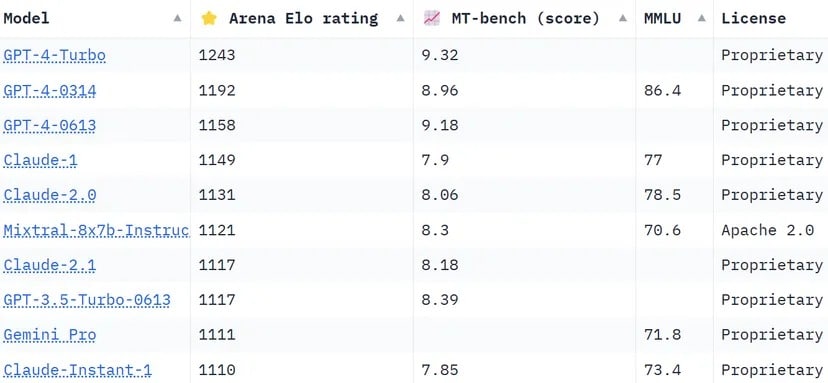Viewport: 828px width, 383px height.
Task: Sort by Arena Elo rating arrow
Action: coord(400,18)
